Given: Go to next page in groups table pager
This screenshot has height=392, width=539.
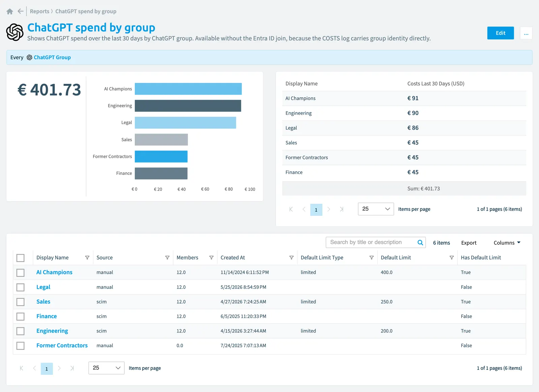Looking at the screenshot, I should coord(59,368).
